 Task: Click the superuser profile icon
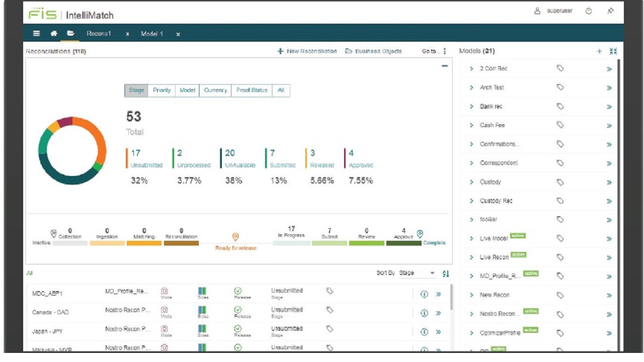[x=537, y=11]
